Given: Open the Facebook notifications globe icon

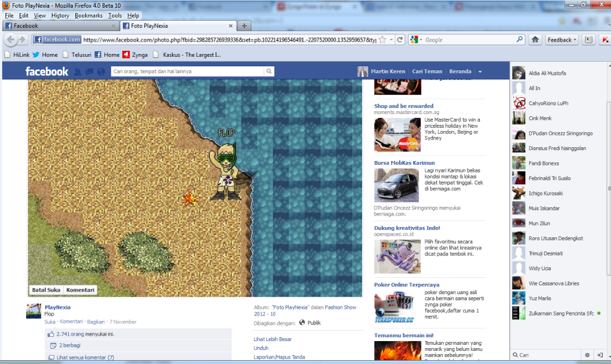Looking at the screenshot, I should coord(101,71).
